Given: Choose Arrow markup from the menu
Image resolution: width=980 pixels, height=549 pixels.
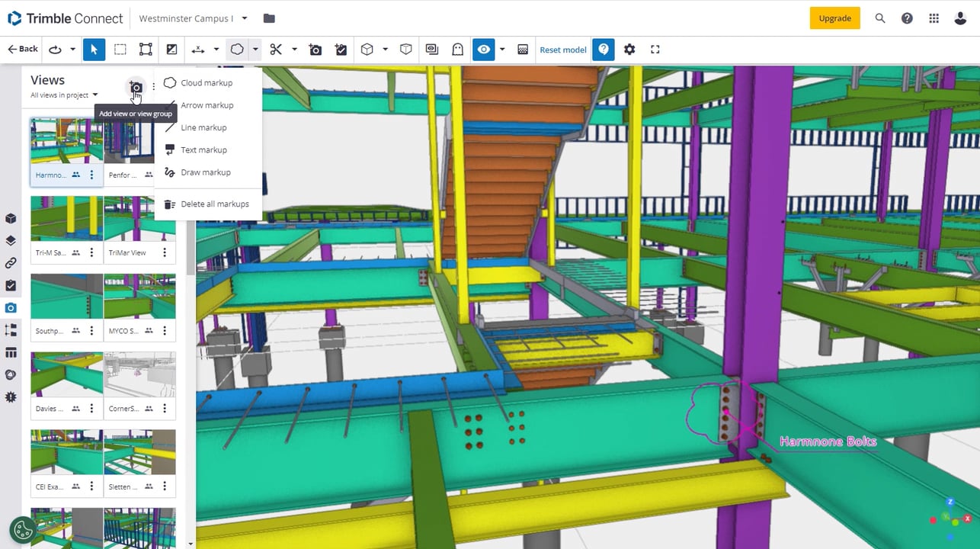Looking at the screenshot, I should pos(207,105).
